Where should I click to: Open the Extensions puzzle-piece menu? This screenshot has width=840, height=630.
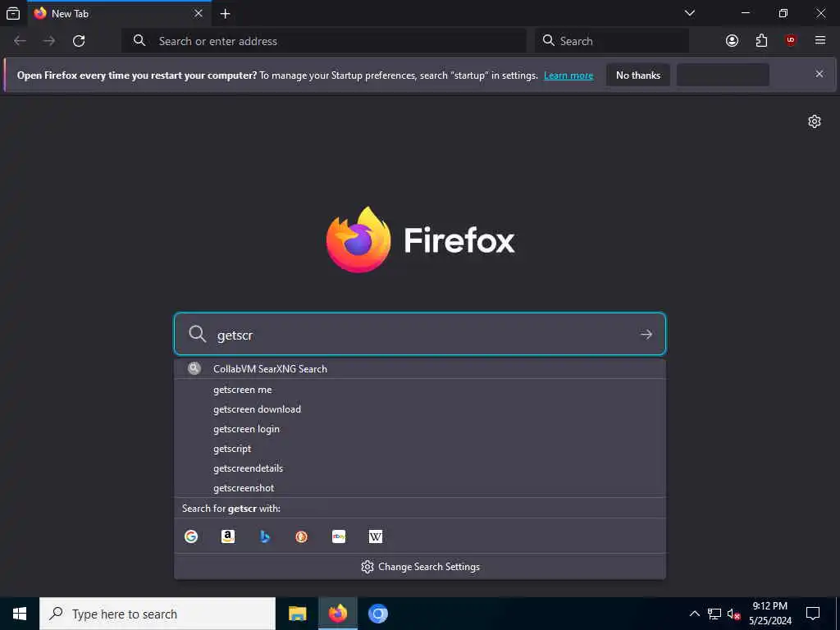click(761, 41)
